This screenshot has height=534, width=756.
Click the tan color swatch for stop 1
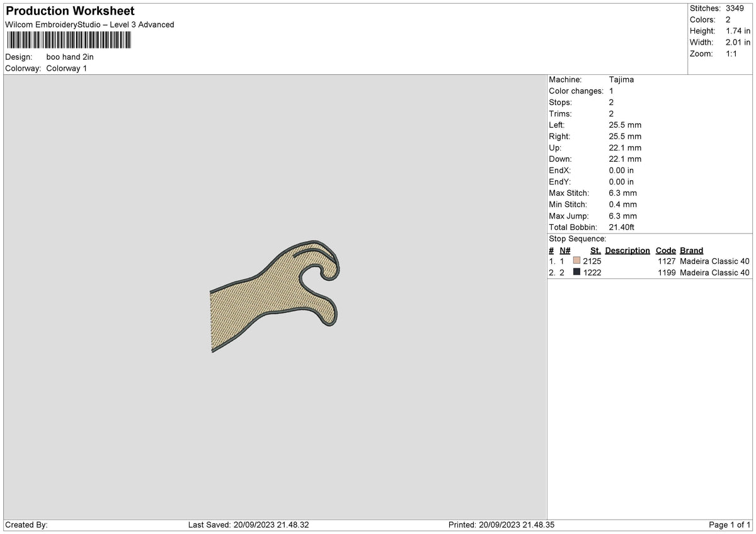[576, 261]
